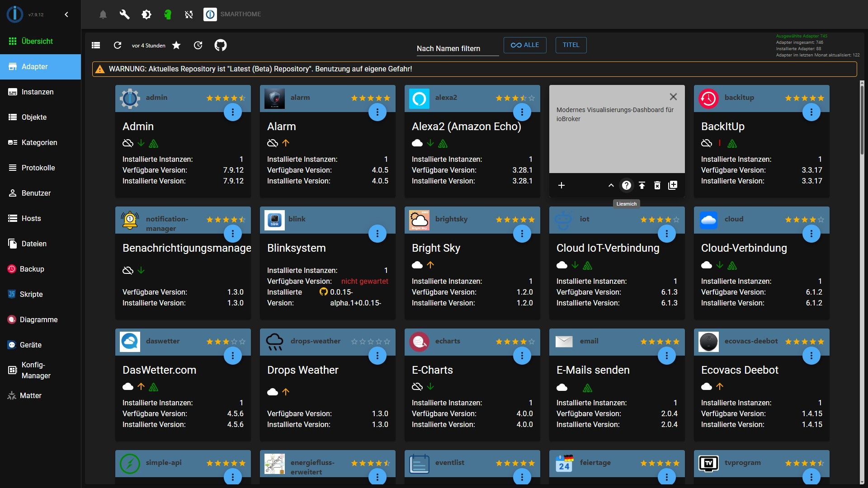
Task: Open the alarm adapter options menu
Action: coord(377,112)
